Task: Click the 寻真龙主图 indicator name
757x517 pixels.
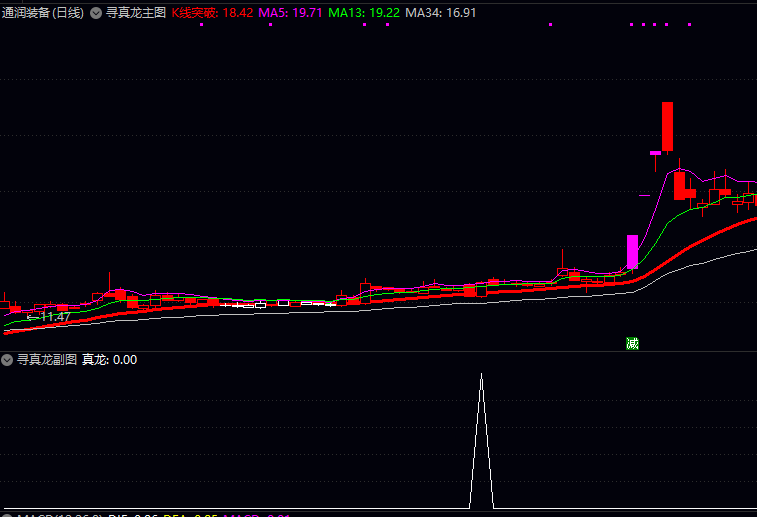Action: coord(136,13)
